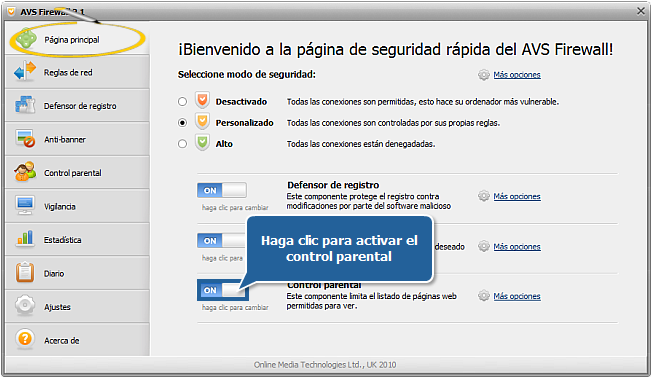Click 'haga clic para cambiar' under Control parental switch
Viewport: 652px width, 378px height.
coord(235,307)
